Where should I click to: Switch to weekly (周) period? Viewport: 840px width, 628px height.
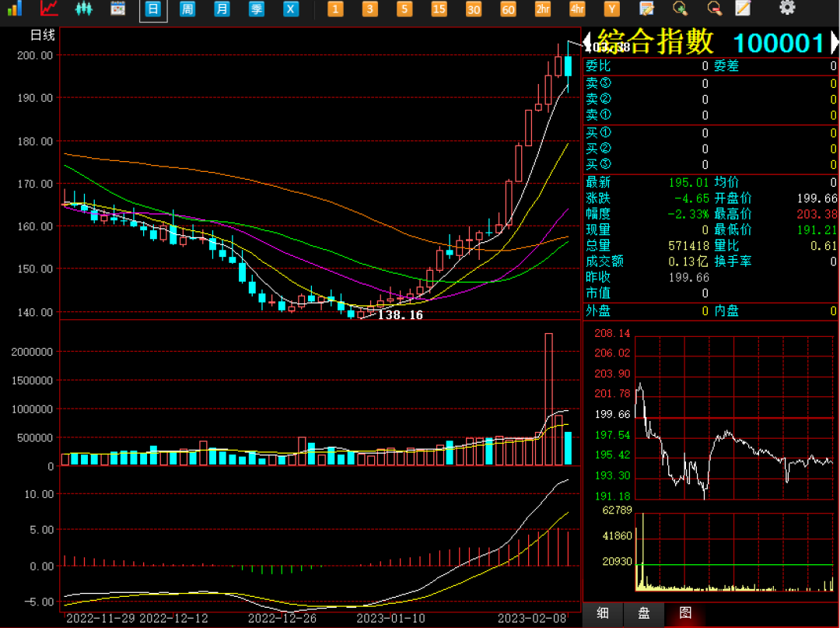187,9
